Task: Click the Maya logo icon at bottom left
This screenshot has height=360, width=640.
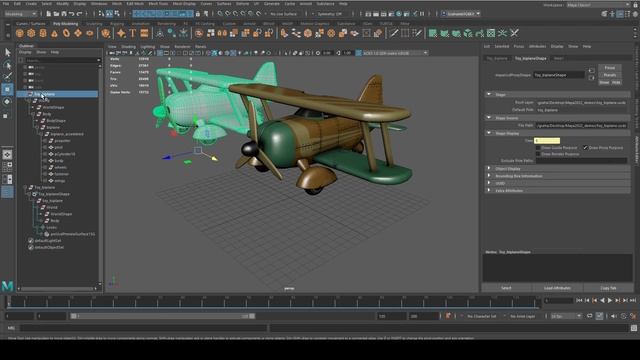Action: pyautogui.click(x=7, y=286)
